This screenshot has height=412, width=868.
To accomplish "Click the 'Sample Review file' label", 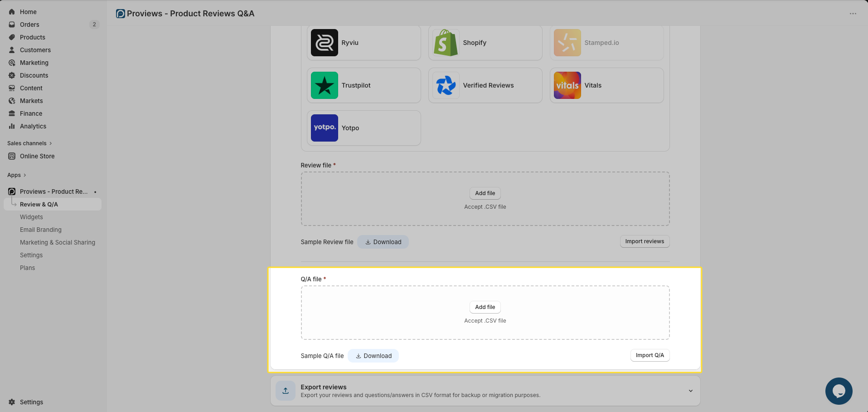I will tap(327, 242).
